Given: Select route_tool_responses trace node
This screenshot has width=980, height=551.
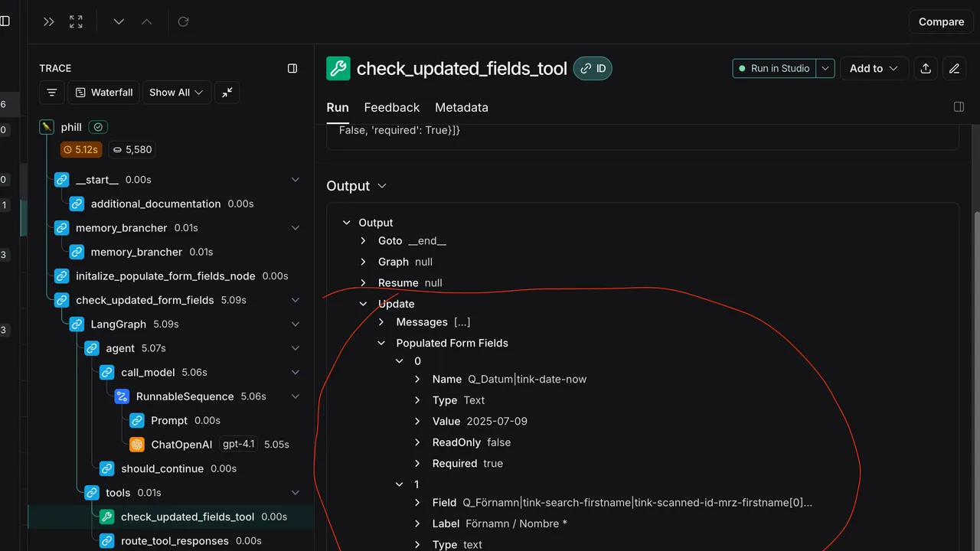Looking at the screenshot, I should click(x=175, y=541).
